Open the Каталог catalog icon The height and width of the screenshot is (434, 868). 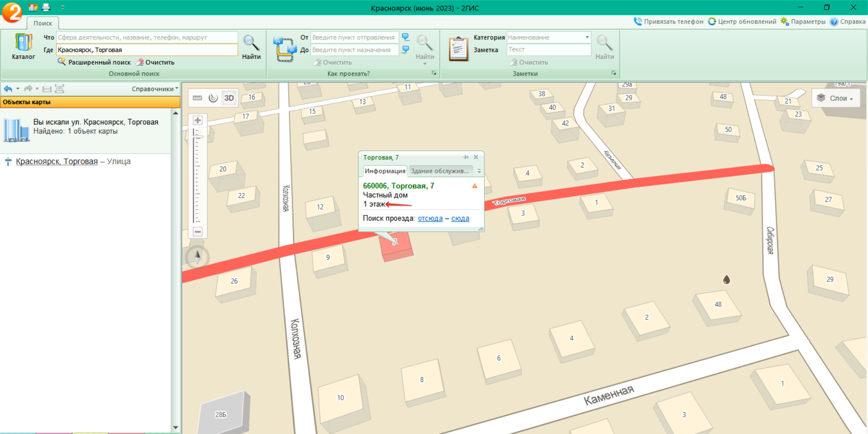click(23, 47)
